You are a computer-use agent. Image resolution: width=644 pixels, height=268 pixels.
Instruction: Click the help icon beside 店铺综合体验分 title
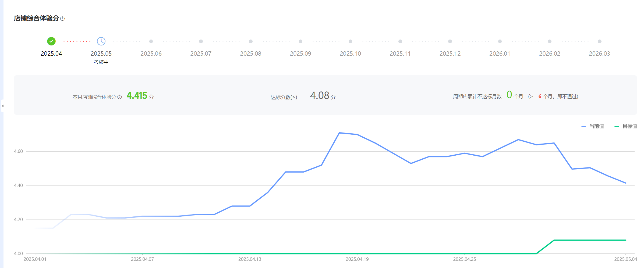click(62, 19)
